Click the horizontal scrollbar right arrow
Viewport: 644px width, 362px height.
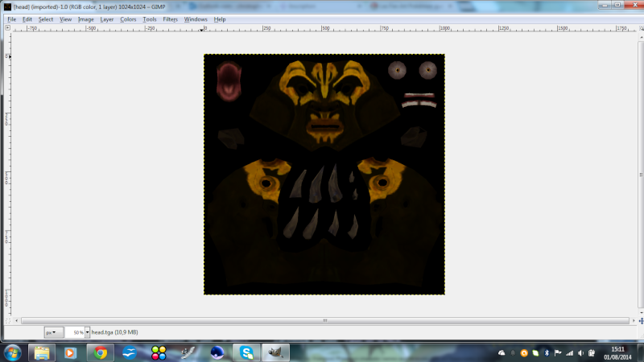click(634, 320)
